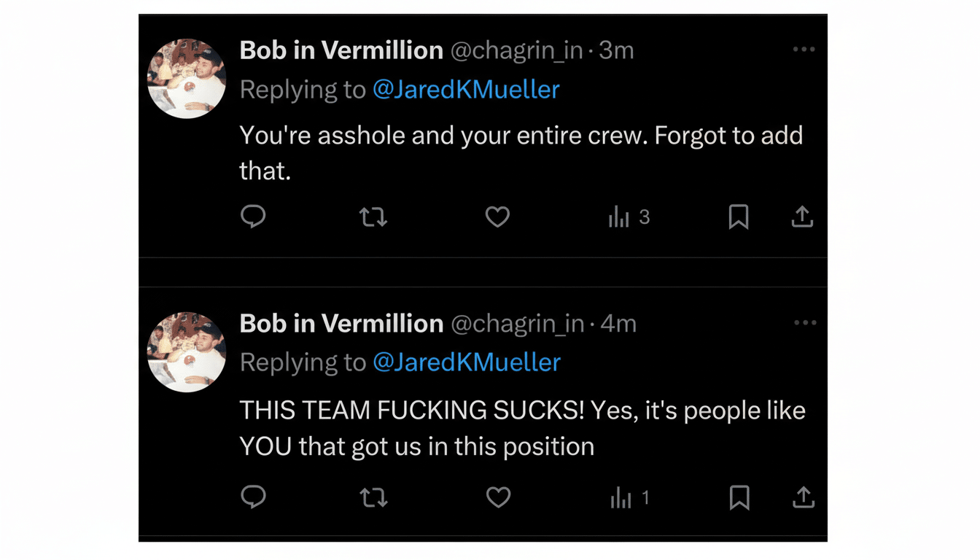Open @JaredKMueller's profile from the top tweet
Screen dimensions: 980x560
[x=467, y=89]
